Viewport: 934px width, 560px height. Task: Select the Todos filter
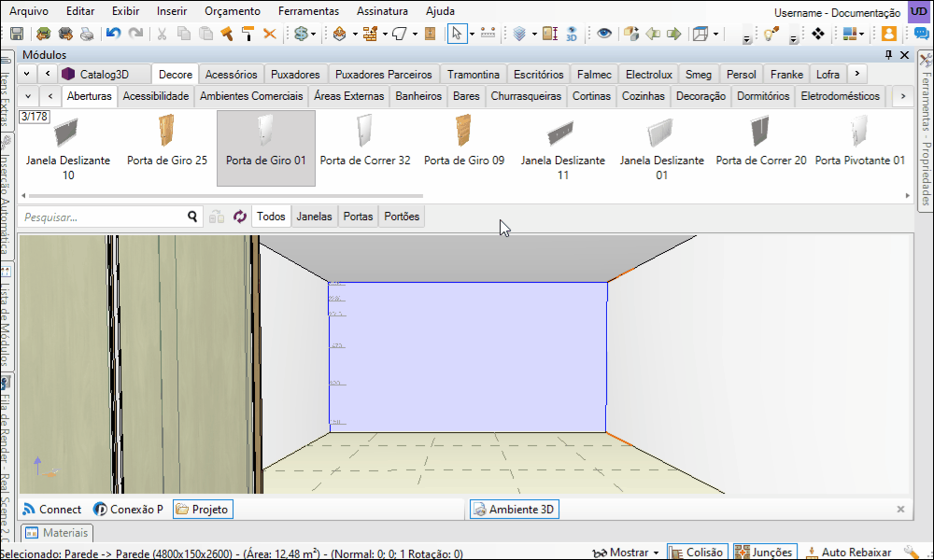(271, 217)
